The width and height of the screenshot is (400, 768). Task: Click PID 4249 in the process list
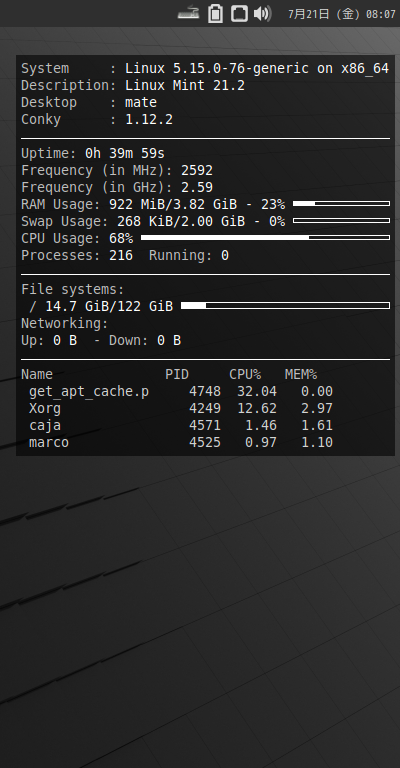(x=205, y=408)
